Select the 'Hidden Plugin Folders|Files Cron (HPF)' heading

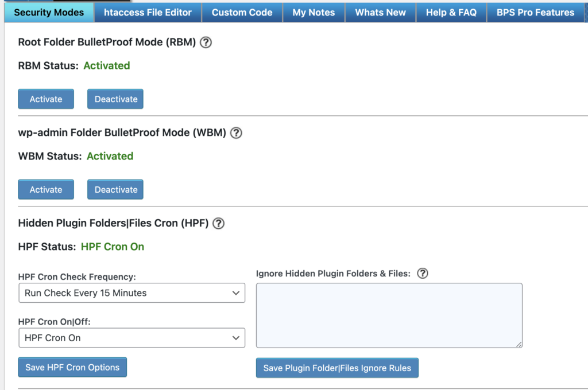click(x=113, y=223)
